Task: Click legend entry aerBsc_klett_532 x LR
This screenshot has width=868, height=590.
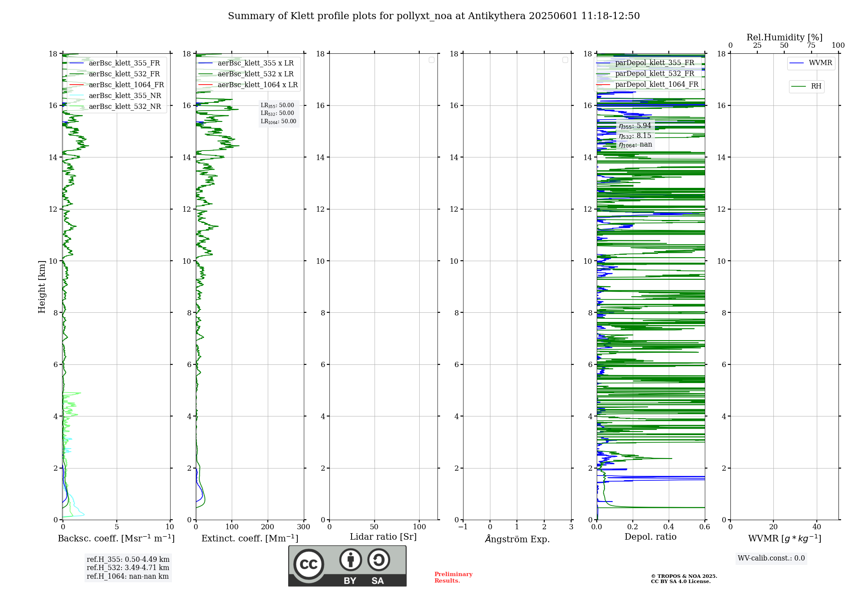Action: tap(256, 74)
